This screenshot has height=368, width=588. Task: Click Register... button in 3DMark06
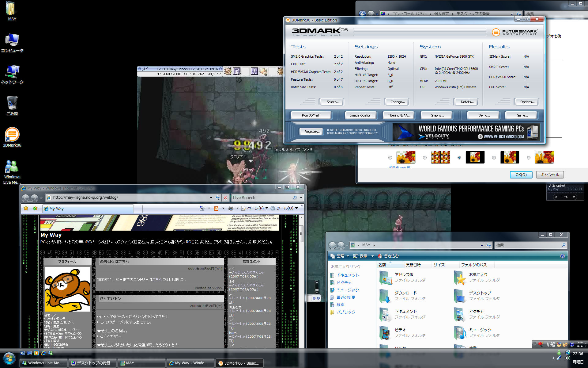click(311, 132)
